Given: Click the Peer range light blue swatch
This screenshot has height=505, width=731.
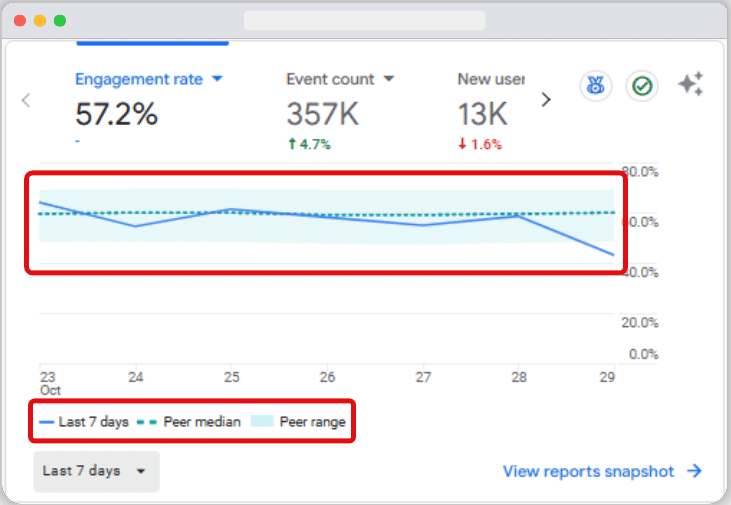Looking at the screenshot, I should point(262,421).
